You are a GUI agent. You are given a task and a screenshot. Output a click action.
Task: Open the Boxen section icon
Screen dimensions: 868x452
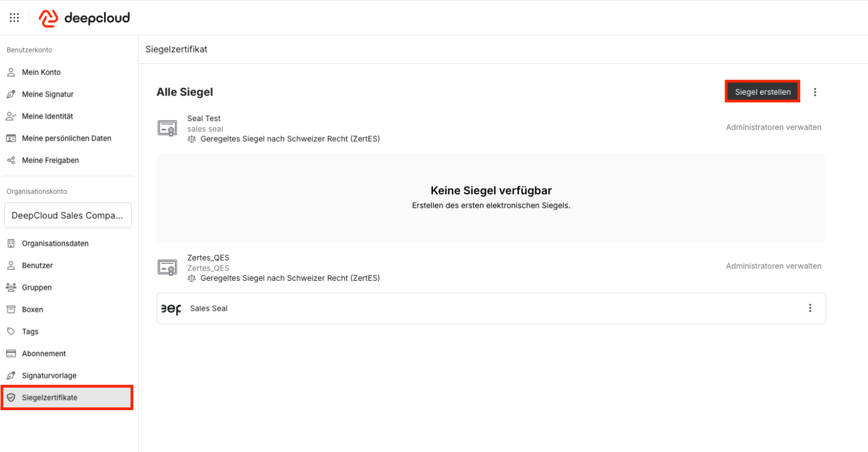pyautogui.click(x=10, y=309)
